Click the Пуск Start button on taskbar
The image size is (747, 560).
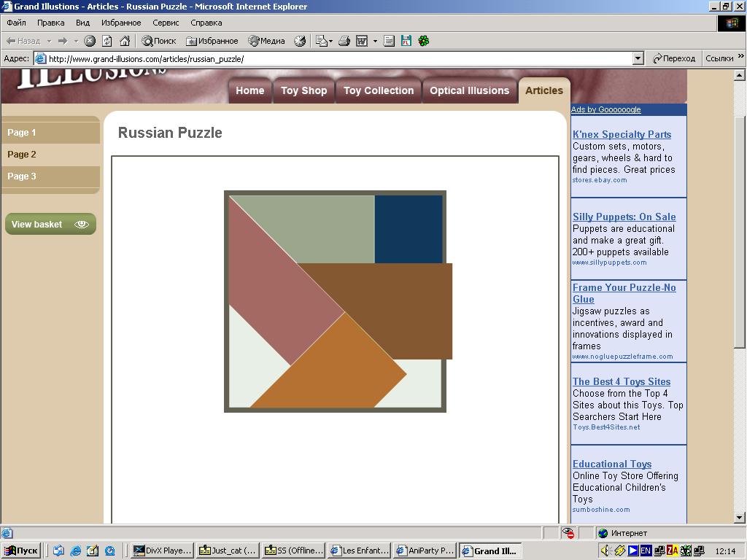[21, 551]
